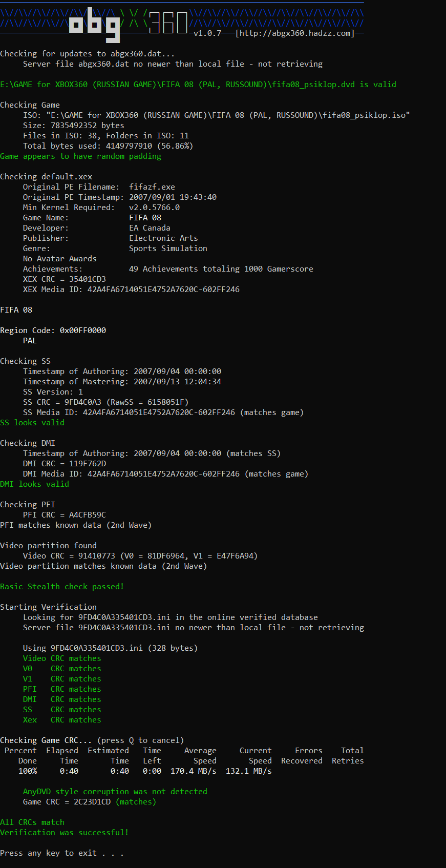Click "Region Code: 0x00FF0000" line
Viewport: 446px width, 868px height.
click(x=53, y=330)
